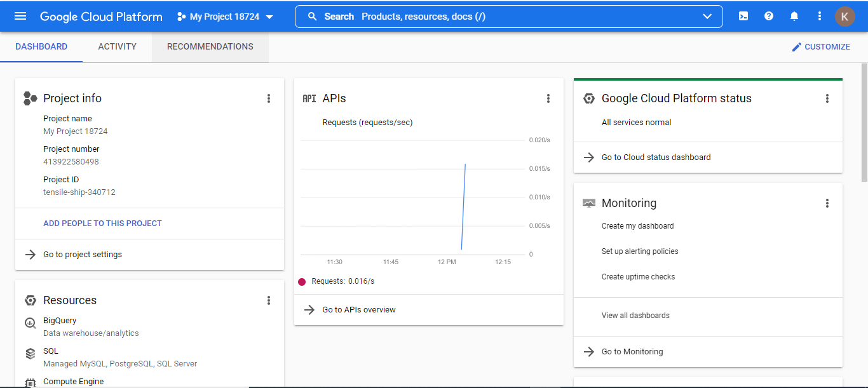Open APIs card options menu
868x388 pixels.
point(548,98)
